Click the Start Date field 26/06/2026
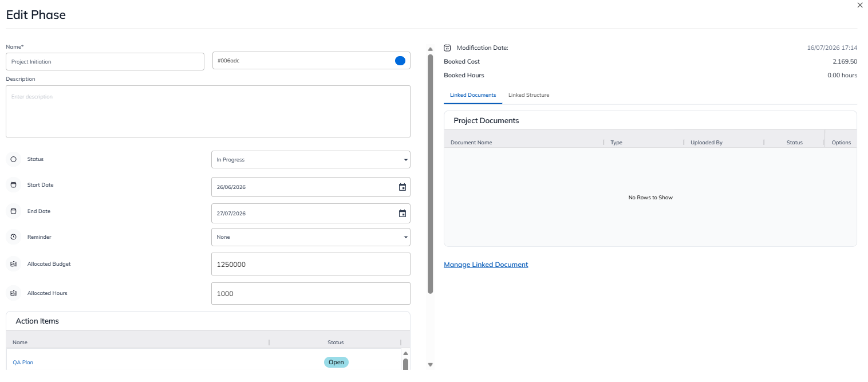The width and height of the screenshot is (868, 382). [311, 187]
